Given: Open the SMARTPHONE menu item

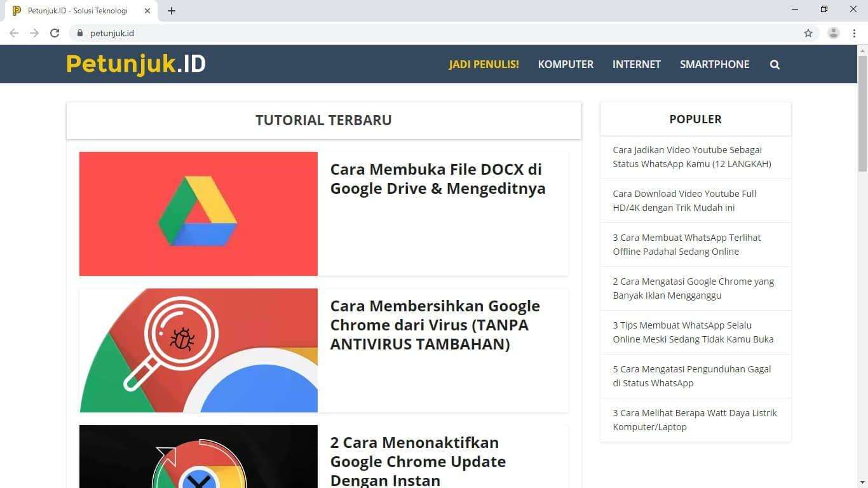Looking at the screenshot, I should tap(715, 64).
